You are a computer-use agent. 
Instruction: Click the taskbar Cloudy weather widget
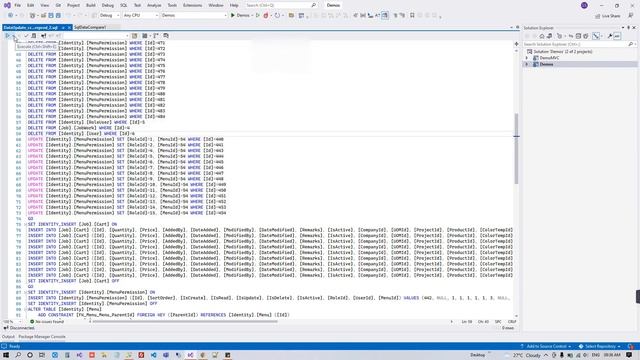(523, 355)
